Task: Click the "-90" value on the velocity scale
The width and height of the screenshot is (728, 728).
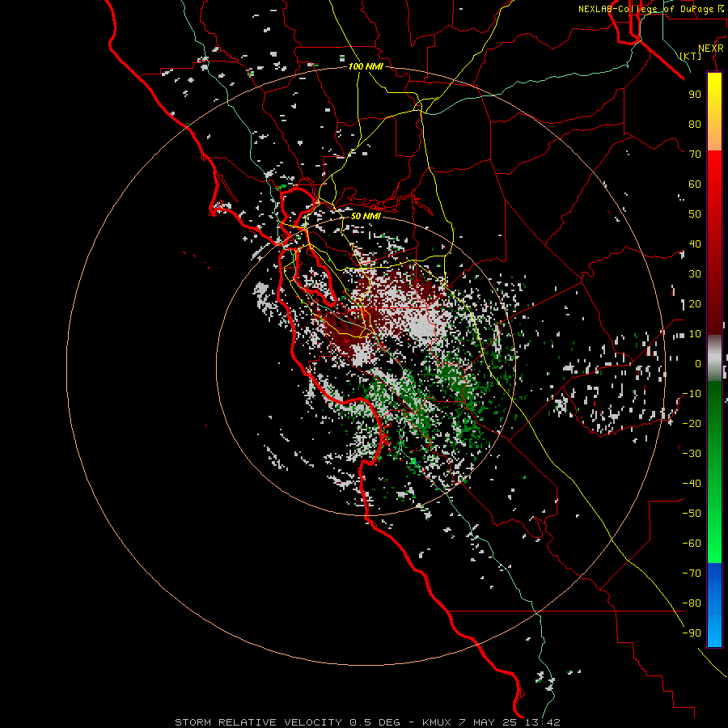Action: click(692, 633)
